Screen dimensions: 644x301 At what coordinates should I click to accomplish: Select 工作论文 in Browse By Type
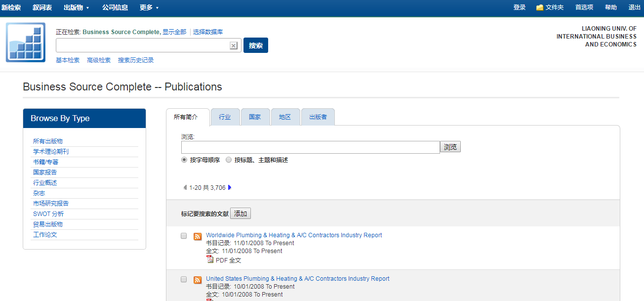45,235
